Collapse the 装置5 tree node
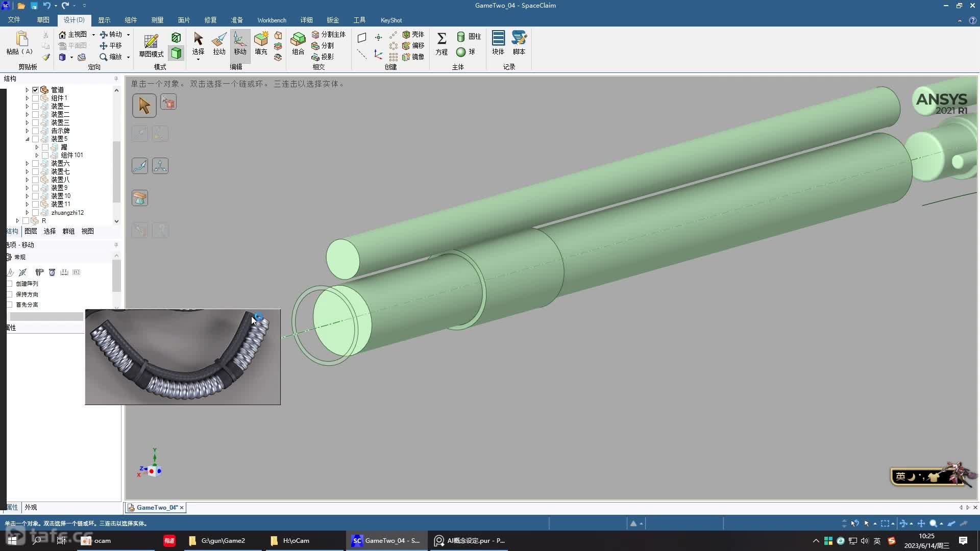980x551 pixels. pyautogui.click(x=27, y=139)
